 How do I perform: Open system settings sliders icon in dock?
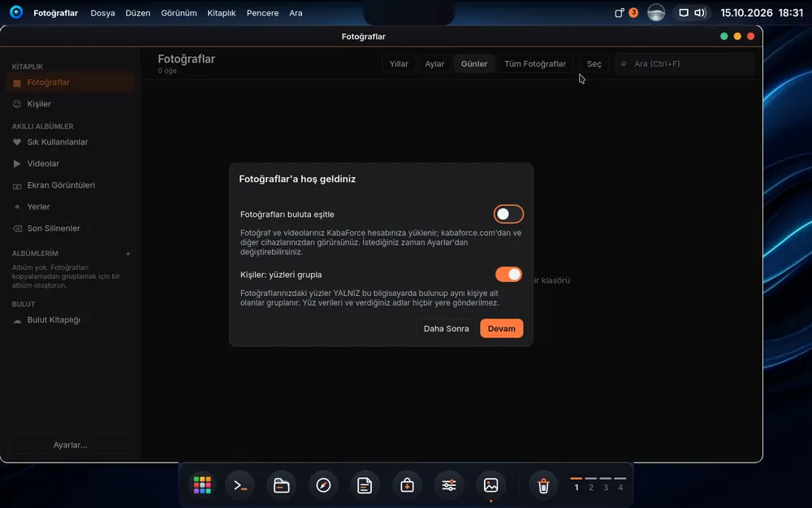(449, 485)
